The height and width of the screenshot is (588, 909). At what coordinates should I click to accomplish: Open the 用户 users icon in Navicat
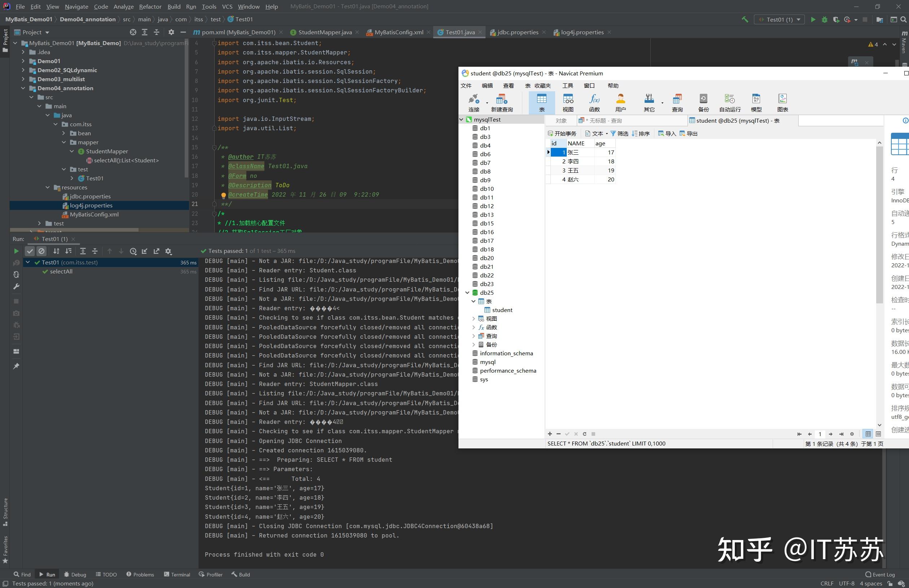620,103
